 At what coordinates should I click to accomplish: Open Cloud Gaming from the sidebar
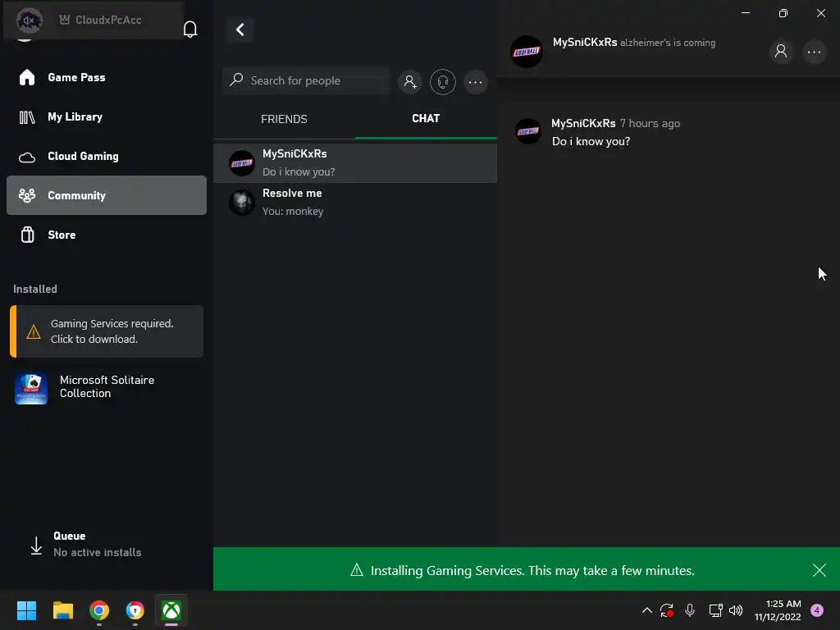pyautogui.click(x=107, y=156)
